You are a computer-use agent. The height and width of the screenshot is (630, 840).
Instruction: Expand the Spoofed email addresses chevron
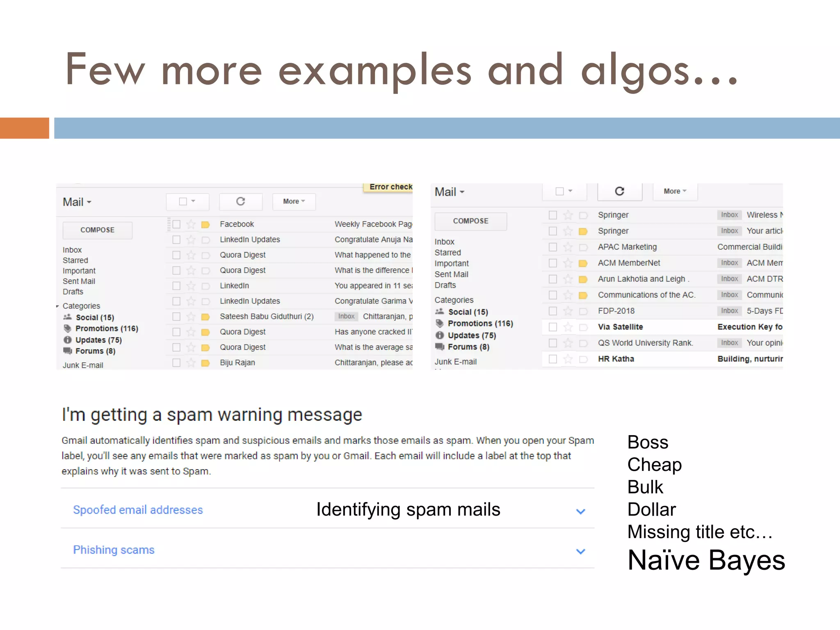pos(580,511)
